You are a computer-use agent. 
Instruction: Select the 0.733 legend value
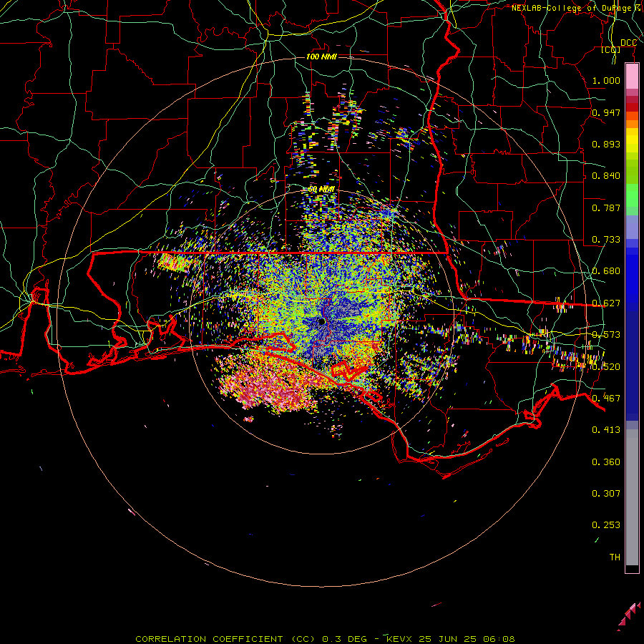[x=606, y=239]
